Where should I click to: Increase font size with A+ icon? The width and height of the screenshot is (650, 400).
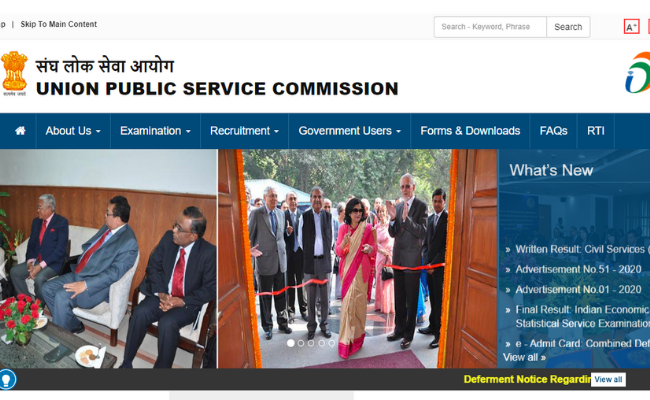click(631, 27)
